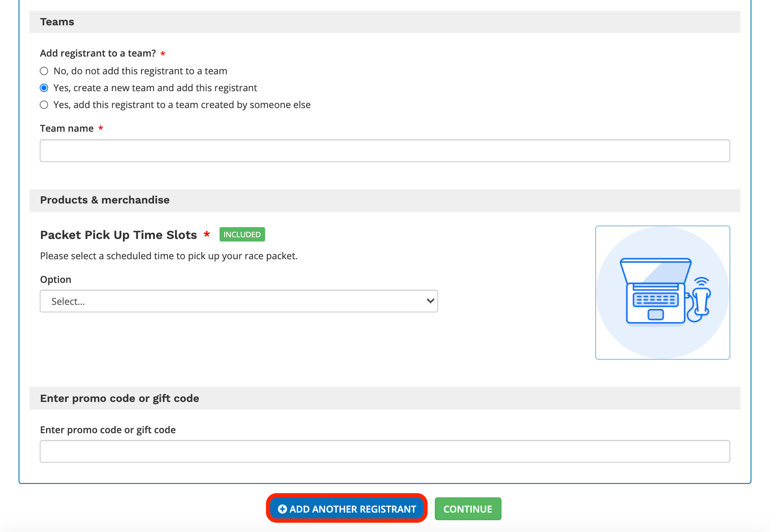Click the promo code gray section header
The width and height of the screenshot is (770, 532).
click(x=119, y=399)
